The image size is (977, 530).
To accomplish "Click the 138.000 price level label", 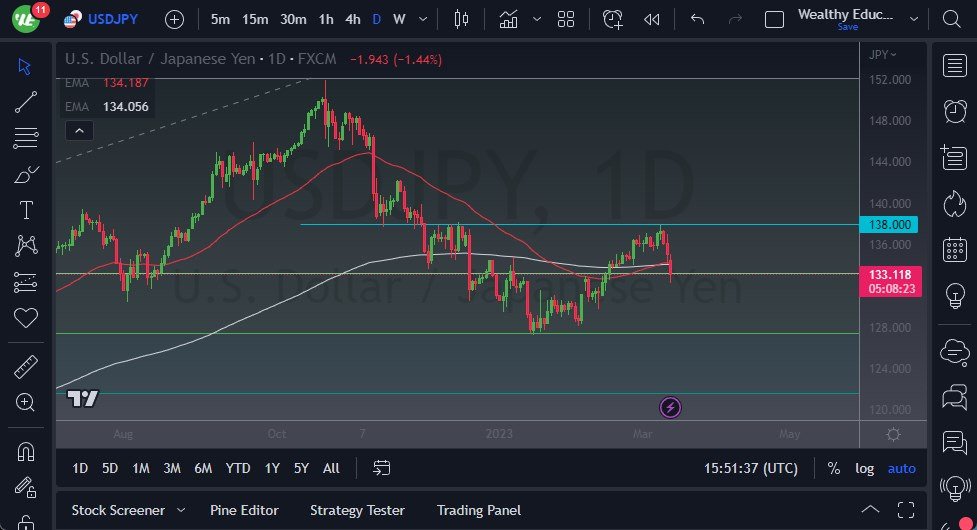I will coord(889,225).
